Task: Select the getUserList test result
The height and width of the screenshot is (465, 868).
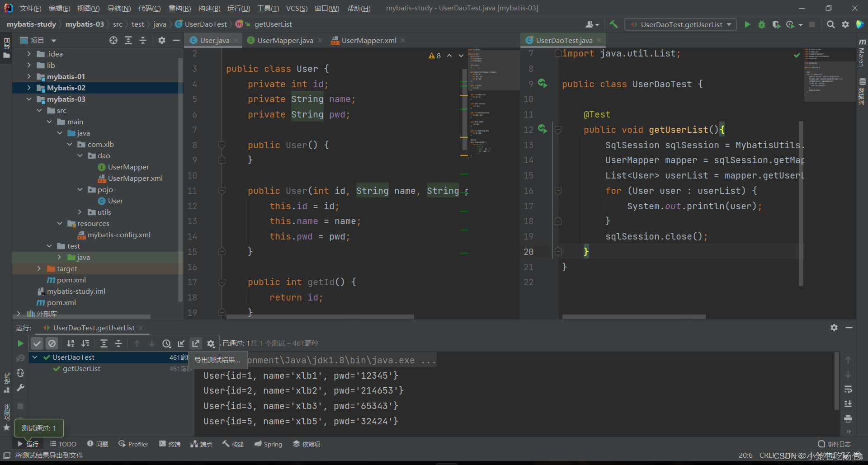Action: 81,368
